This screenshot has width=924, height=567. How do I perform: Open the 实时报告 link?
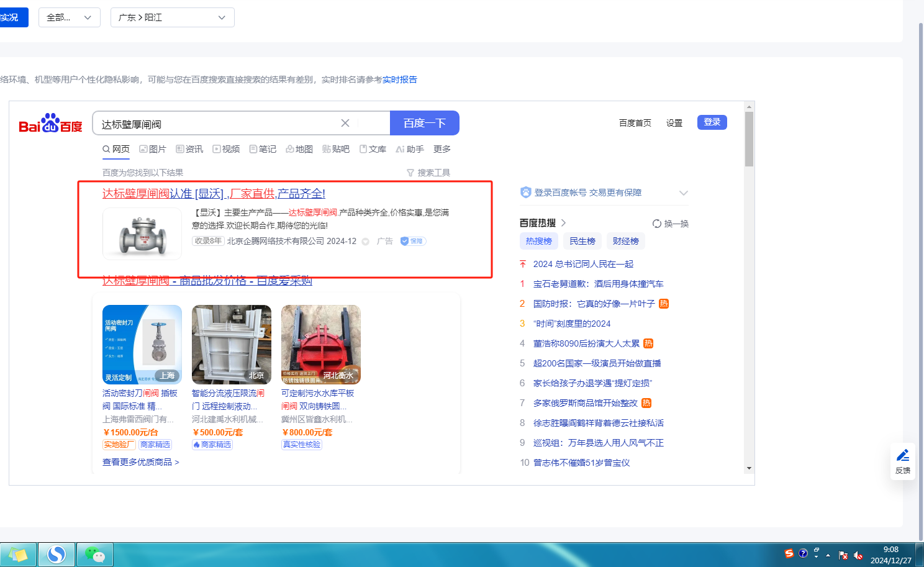pyautogui.click(x=400, y=79)
